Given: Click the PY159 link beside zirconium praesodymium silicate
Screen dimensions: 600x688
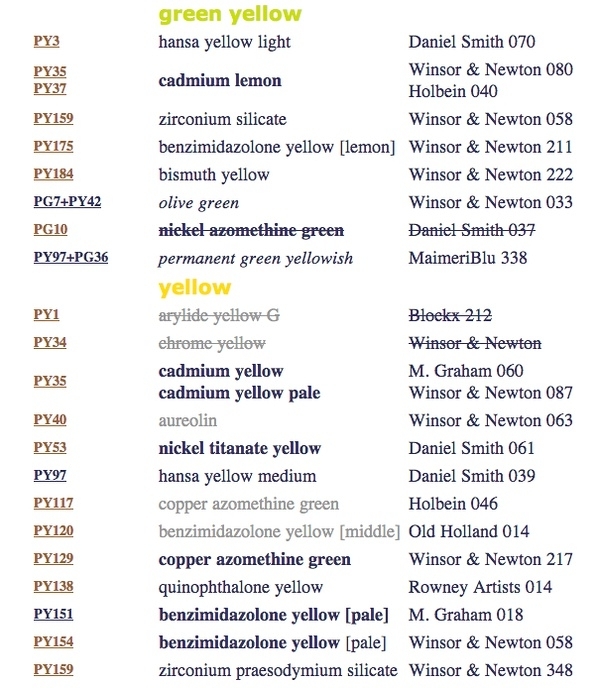Looking at the screenshot, I should (x=53, y=669).
